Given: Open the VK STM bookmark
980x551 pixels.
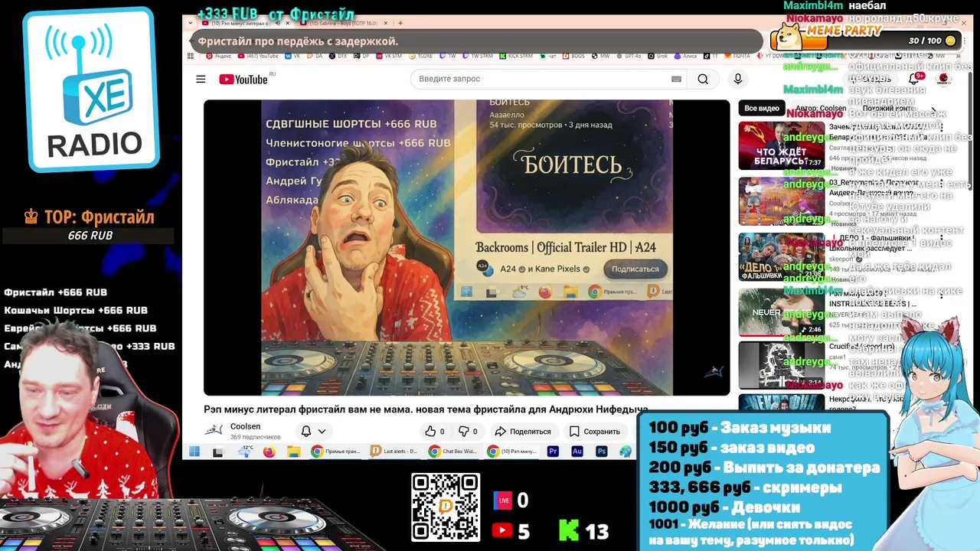Looking at the screenshot, I should pyautogui.click(x=388, y=56).
